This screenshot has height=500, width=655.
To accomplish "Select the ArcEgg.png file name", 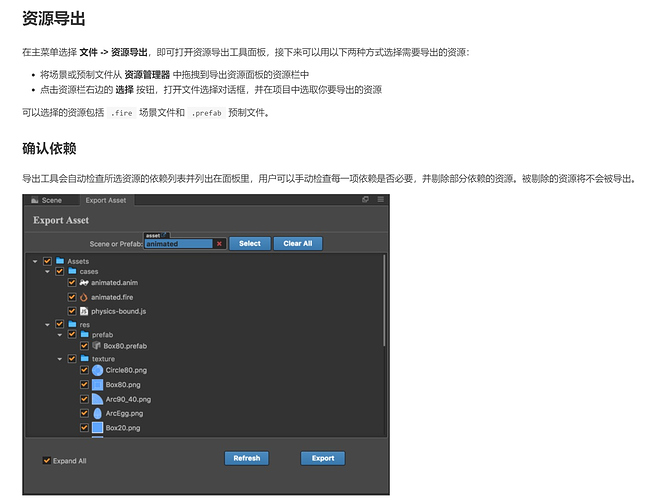I will 124,413.
